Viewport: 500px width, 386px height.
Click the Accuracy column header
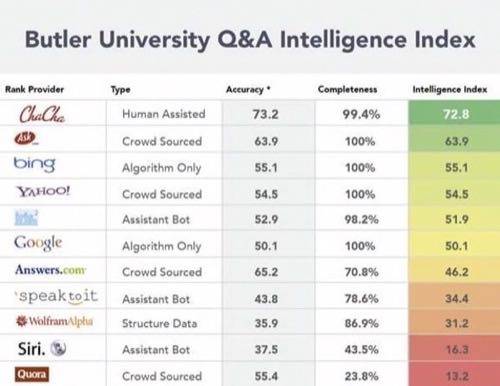click(x=248, y=90)
